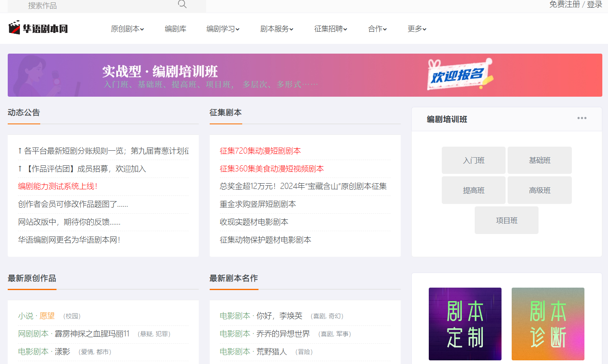Expand the 剧本服务 dropdown menu
This screenshot has height=364, width=608.
click(276, 29)
